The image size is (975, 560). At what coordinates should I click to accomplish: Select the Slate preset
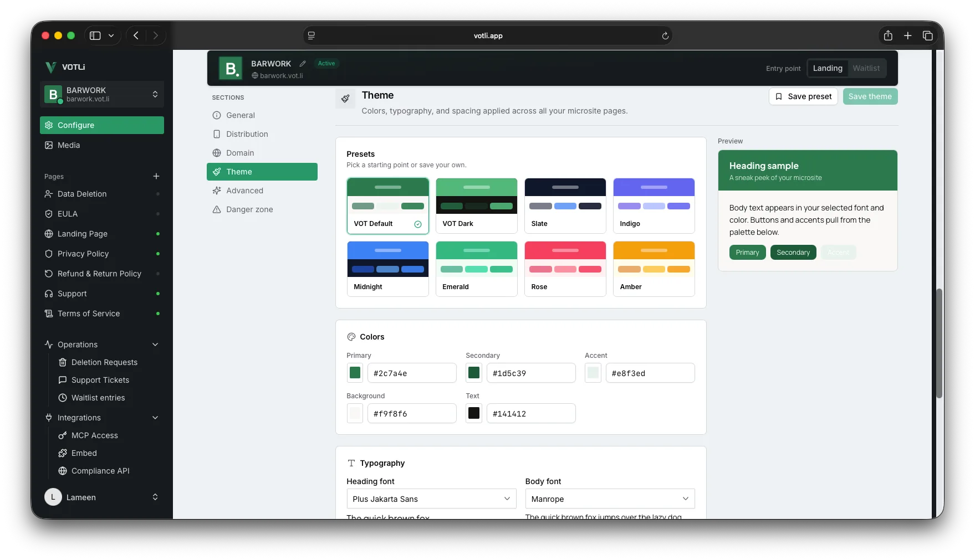tap(565, 206)
